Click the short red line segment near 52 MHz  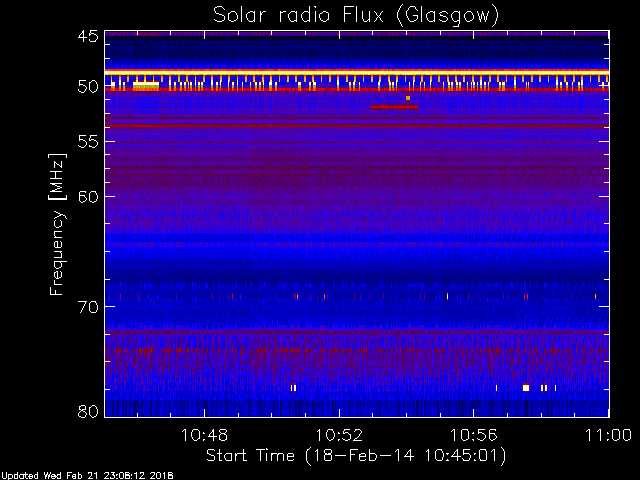click(x=394, y=107)
